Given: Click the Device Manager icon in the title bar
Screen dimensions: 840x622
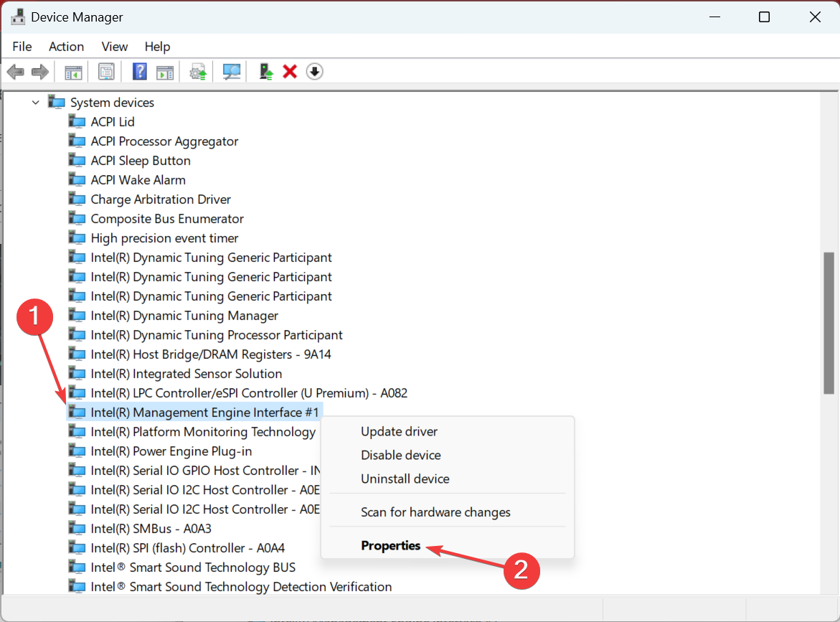Looking at the screenshot, I should pos(18,17).
